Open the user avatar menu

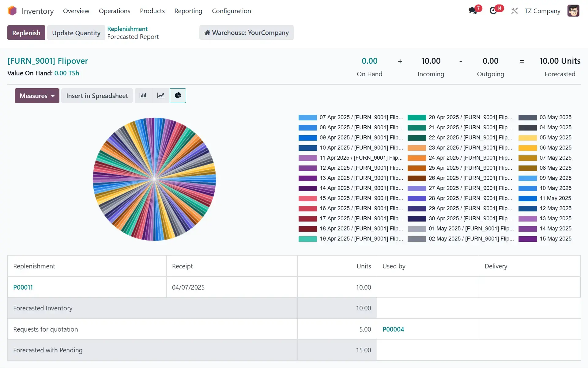[573, 11]
